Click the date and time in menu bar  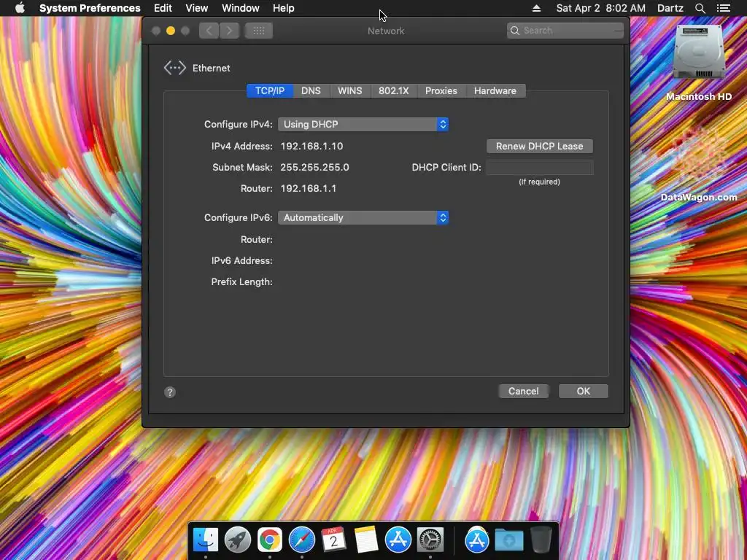click(601, 8)
